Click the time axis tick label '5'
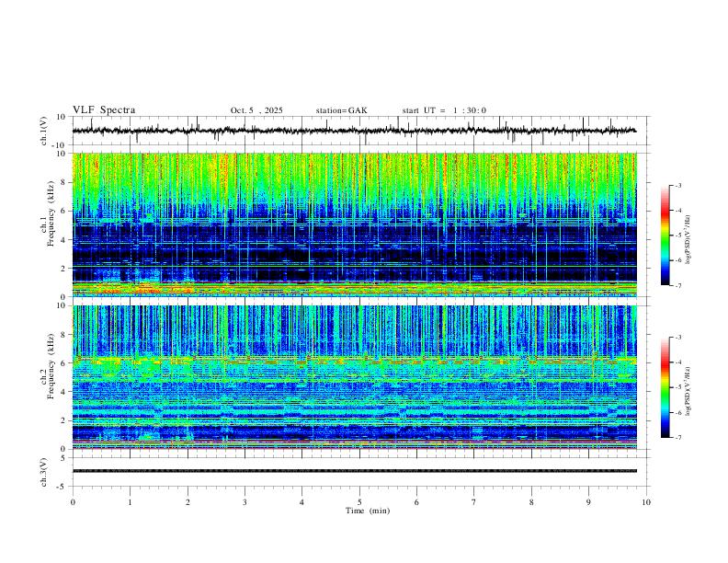The height and width of the screenshot is (563, 728). pos(359,502)
